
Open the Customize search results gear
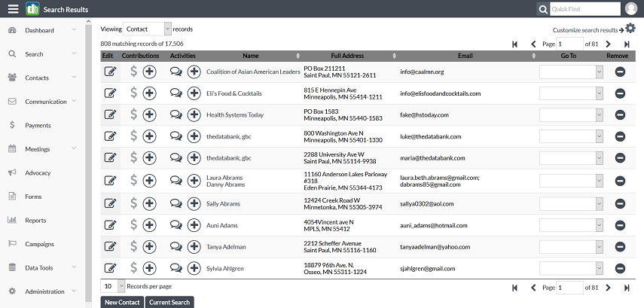630,29
